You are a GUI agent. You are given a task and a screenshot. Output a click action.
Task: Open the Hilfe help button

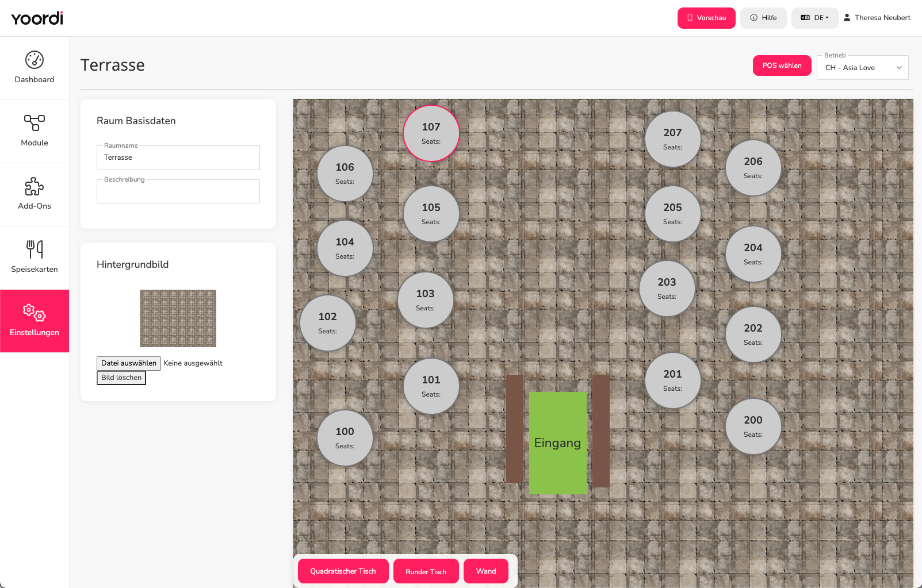point(763,18)
